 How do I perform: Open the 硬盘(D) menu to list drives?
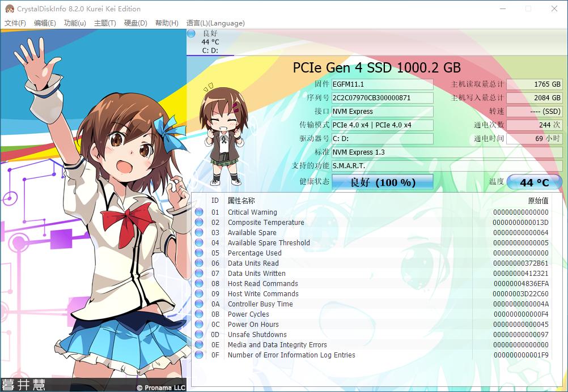(134, 23)
